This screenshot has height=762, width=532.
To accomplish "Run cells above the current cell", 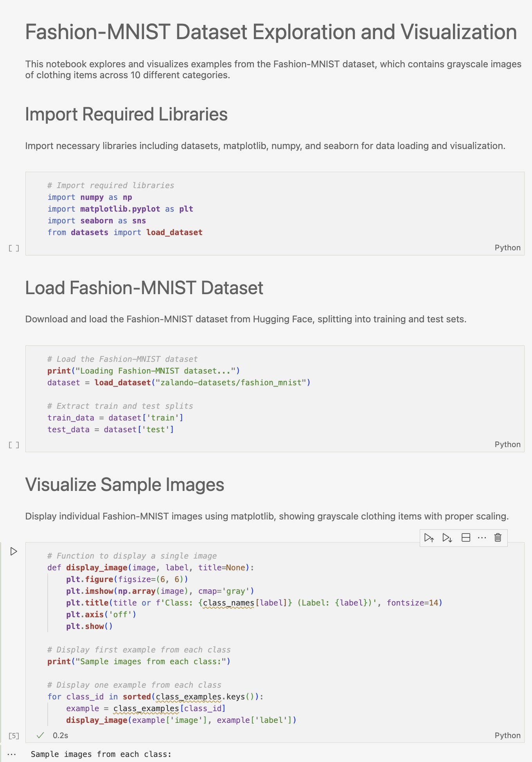I will click(429, 538).
